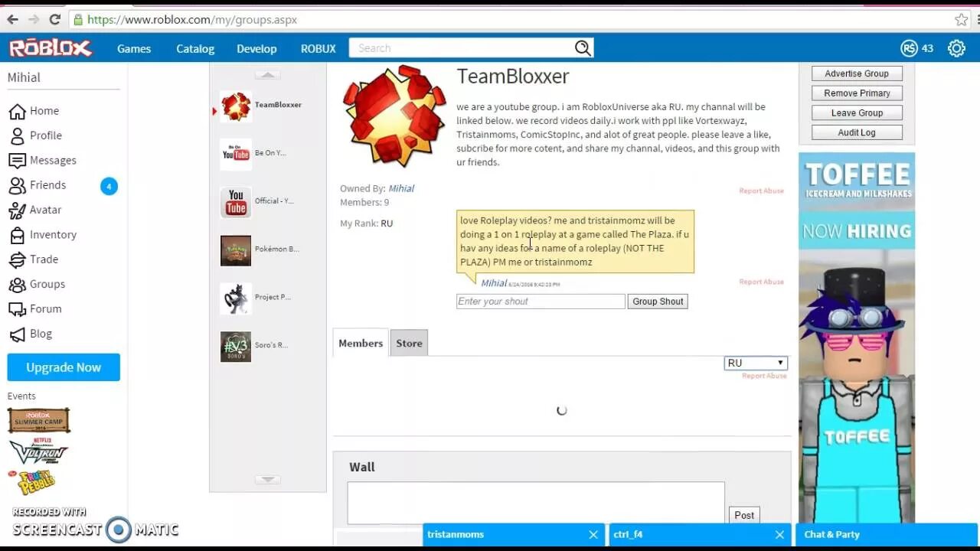Click the Home house icon
Image resolution: width=980 pixels, height=551 pixels.
tap(17, 111)
